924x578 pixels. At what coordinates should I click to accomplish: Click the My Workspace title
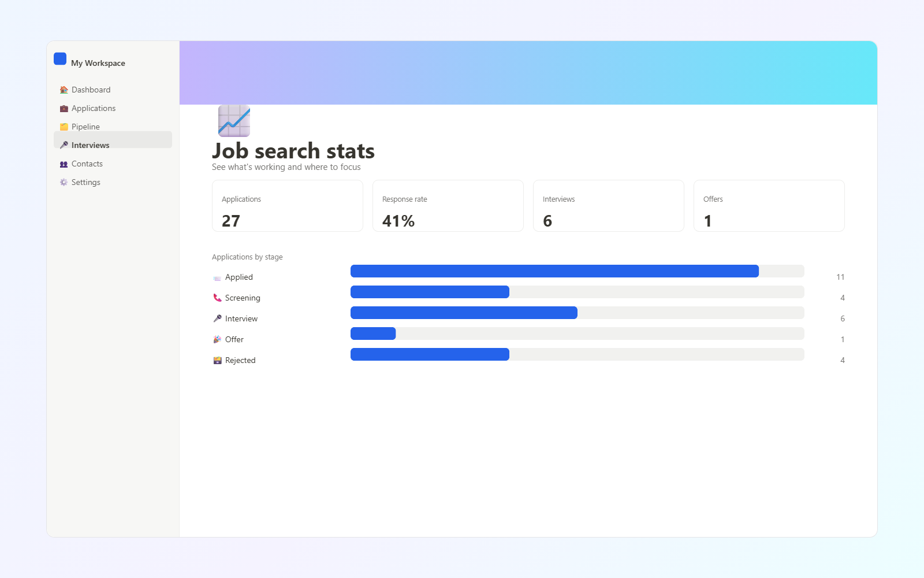98,63
